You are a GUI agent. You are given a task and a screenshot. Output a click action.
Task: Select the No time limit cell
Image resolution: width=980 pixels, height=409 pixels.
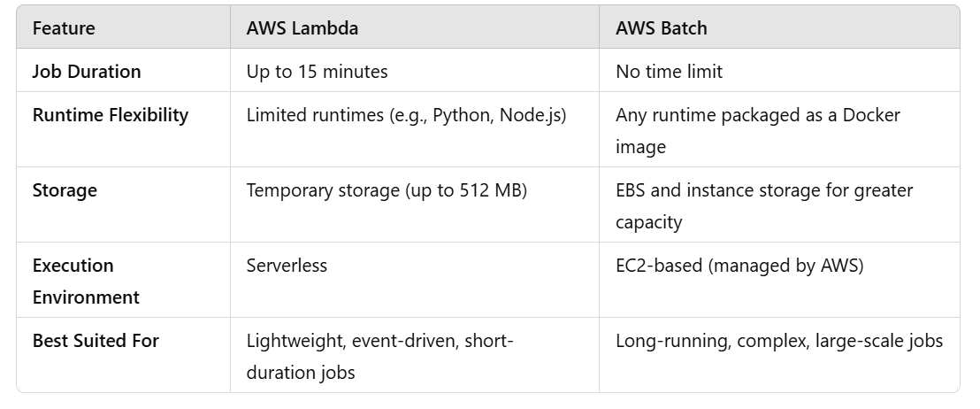pyautogui.click(x=669, y=72)
